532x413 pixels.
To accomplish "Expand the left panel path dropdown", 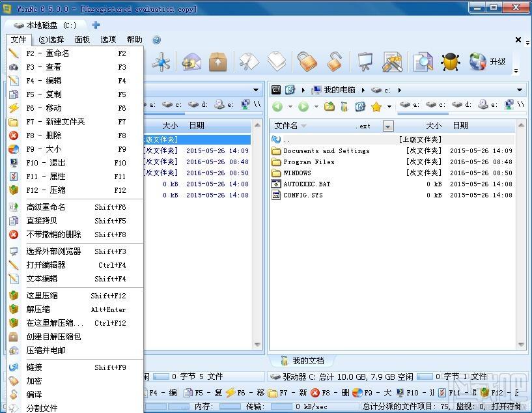I will point(256,91).
